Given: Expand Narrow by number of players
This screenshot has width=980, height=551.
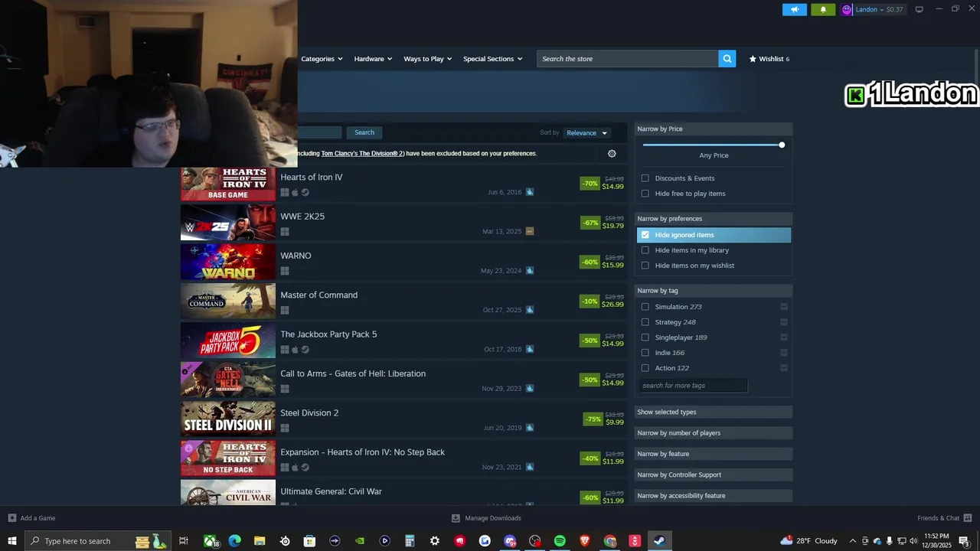Looking at the screenshot, I should [713, 433].
